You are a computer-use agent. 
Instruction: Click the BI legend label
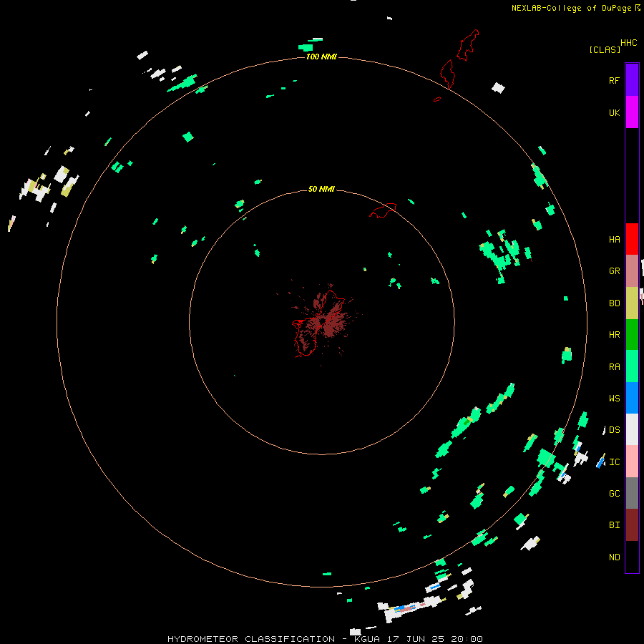[x=615, y=525]
